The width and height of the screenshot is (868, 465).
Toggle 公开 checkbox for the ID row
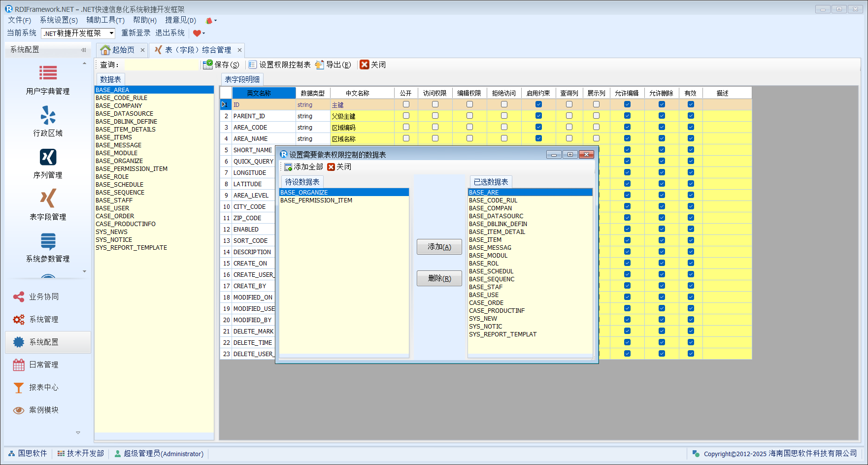(406, 104)
